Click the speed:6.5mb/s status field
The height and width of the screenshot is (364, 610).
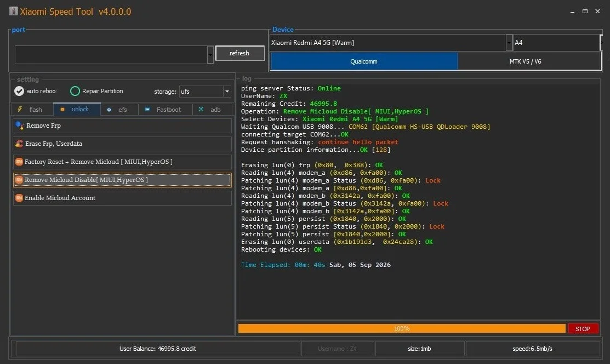(533, 349)
